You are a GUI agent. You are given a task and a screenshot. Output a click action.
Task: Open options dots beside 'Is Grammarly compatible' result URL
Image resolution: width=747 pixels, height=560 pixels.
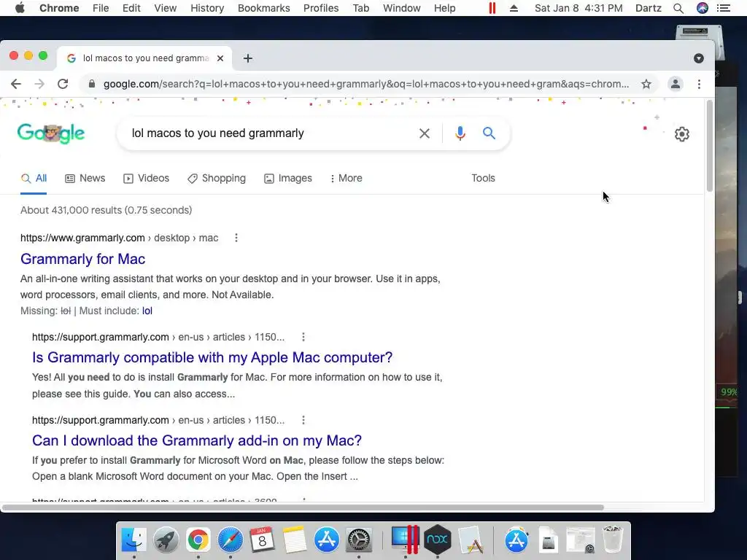coord(303,337)
